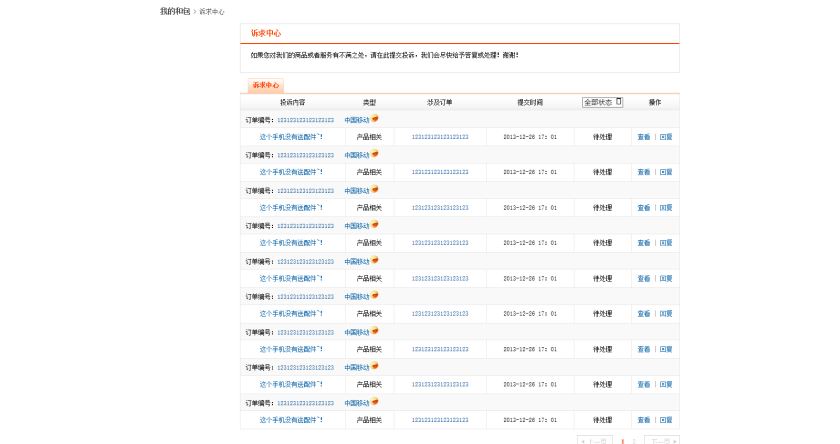Open 查看 for the third complaint

644,208
